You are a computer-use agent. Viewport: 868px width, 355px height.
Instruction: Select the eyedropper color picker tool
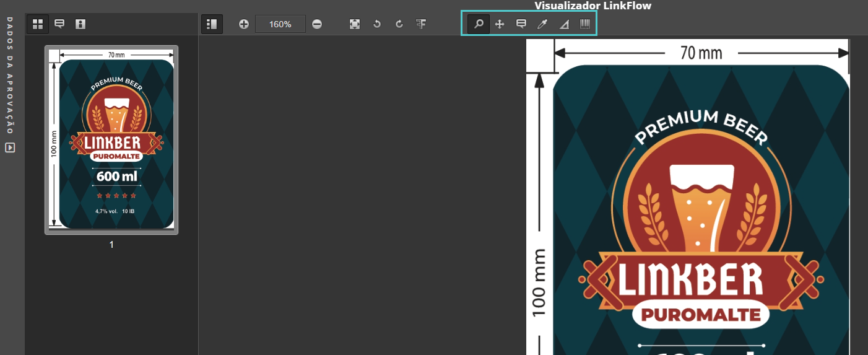pyautogui.click(x=542, y=24)
